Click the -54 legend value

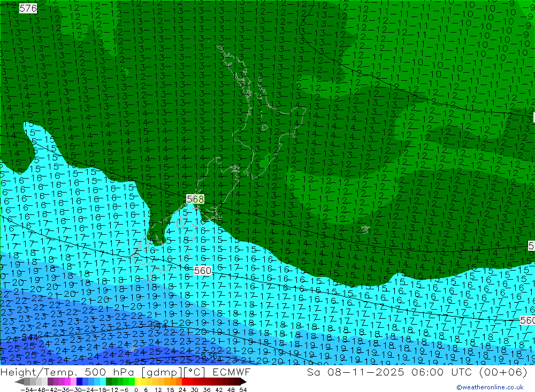click(27, 390)
